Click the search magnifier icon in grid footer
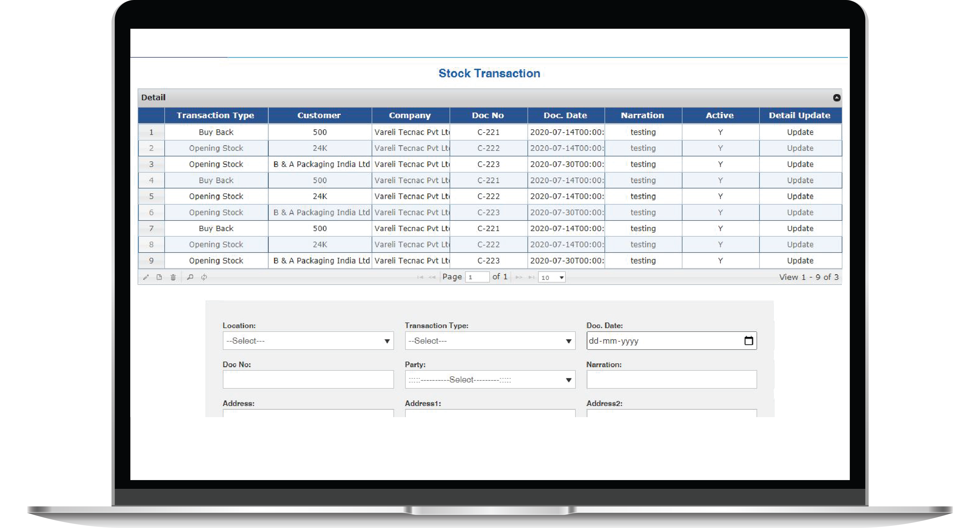The image size is (980, 528). click(190, 277)
